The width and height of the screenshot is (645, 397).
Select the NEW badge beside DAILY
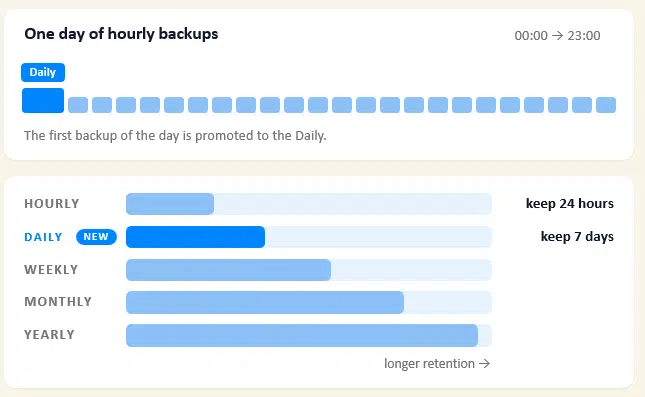point(96,237)
